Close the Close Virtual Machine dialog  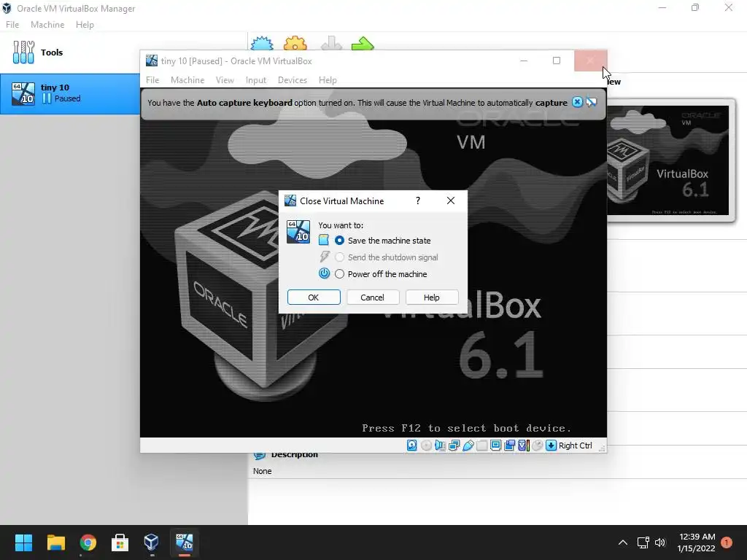(x=451, y=201)
